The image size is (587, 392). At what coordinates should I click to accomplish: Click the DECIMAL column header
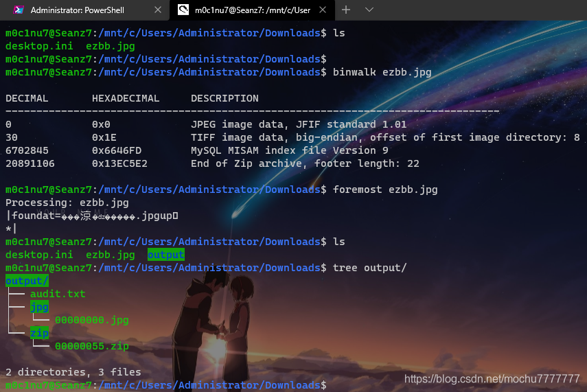tap(27, 98)
